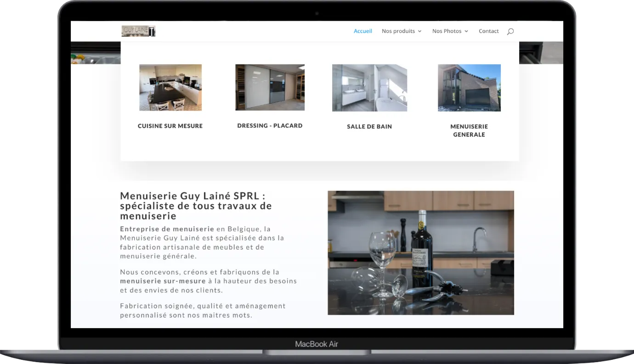Open the brick building photo thumbnail
Screen dimensions: 634x364
tap(469, 88)
